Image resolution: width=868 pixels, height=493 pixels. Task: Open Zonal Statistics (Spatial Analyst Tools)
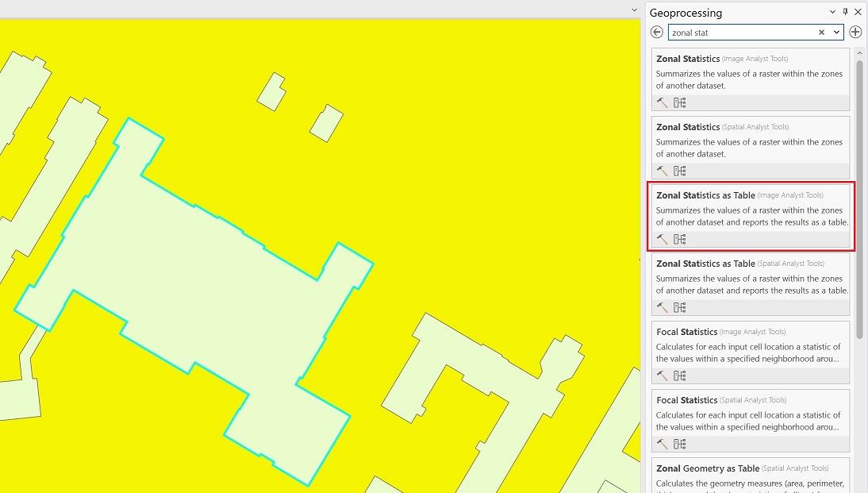point(688,127)
